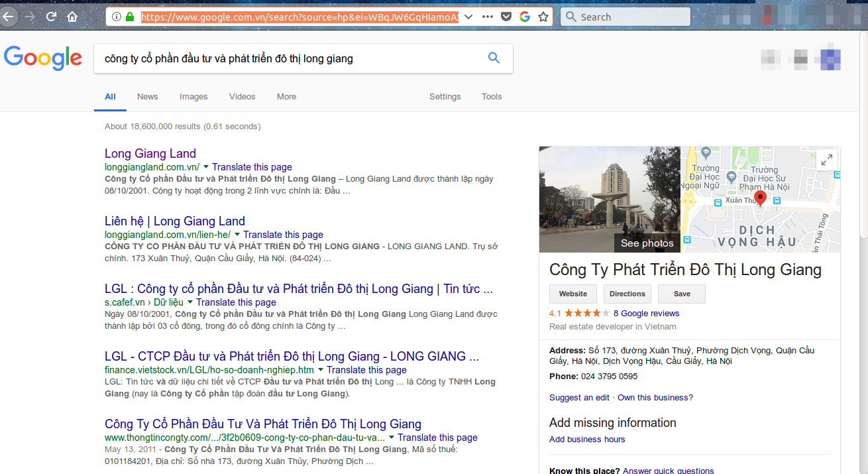Expand dropdown arrow beside longgiangland.com.vn/lien-he/
The image size is (868, 474).
pos(237,235)
